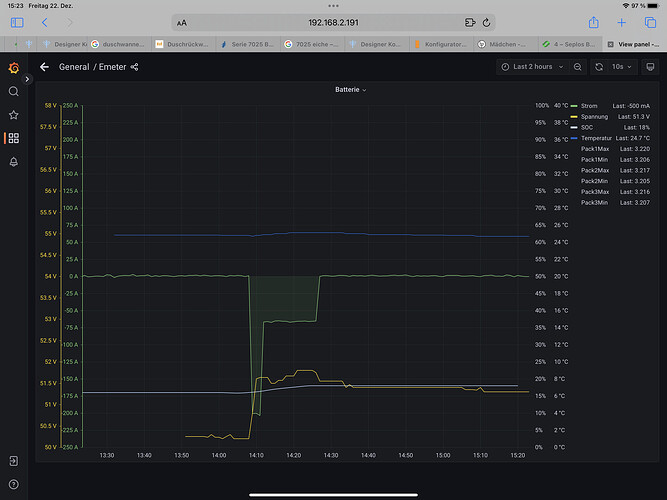This screenshot has height=500, width=667.
Task: Click the General folder breadcrumb link
Action: pyautogui.click(x=74, y=67)
